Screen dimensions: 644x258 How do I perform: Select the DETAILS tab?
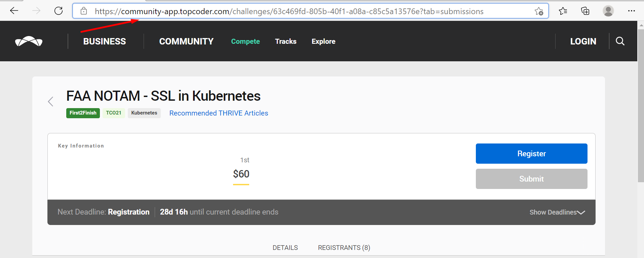(285, 248)
